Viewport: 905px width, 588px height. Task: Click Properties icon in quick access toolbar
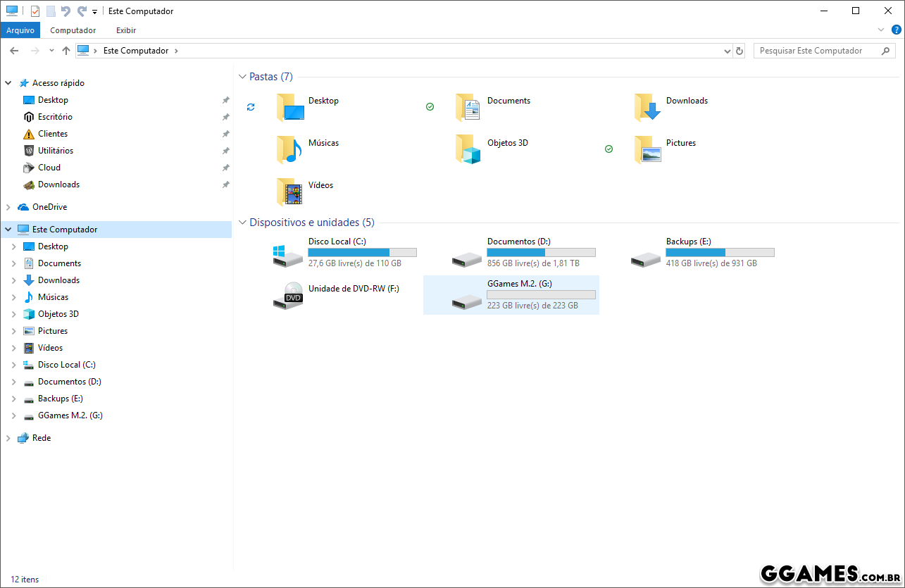pyautogui.click(x=35, y=11)
